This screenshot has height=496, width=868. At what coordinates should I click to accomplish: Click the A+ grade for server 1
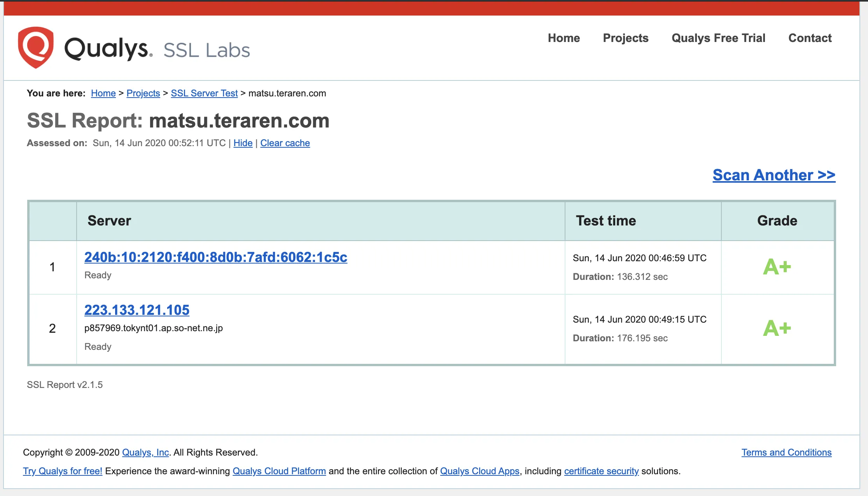777,267
